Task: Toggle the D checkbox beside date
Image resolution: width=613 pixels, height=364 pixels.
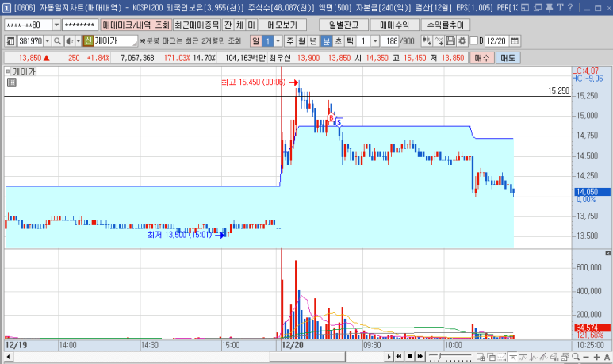Action: pos(473,40)
